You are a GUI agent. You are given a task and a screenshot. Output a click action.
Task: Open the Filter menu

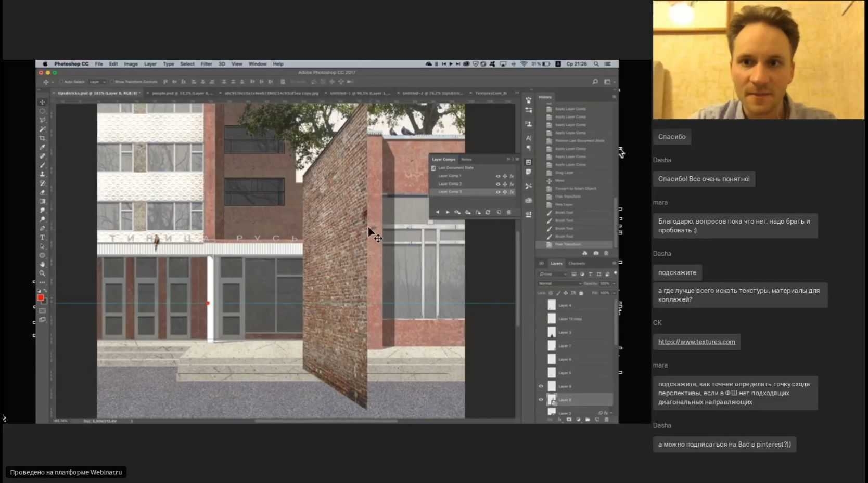point(207,64)
